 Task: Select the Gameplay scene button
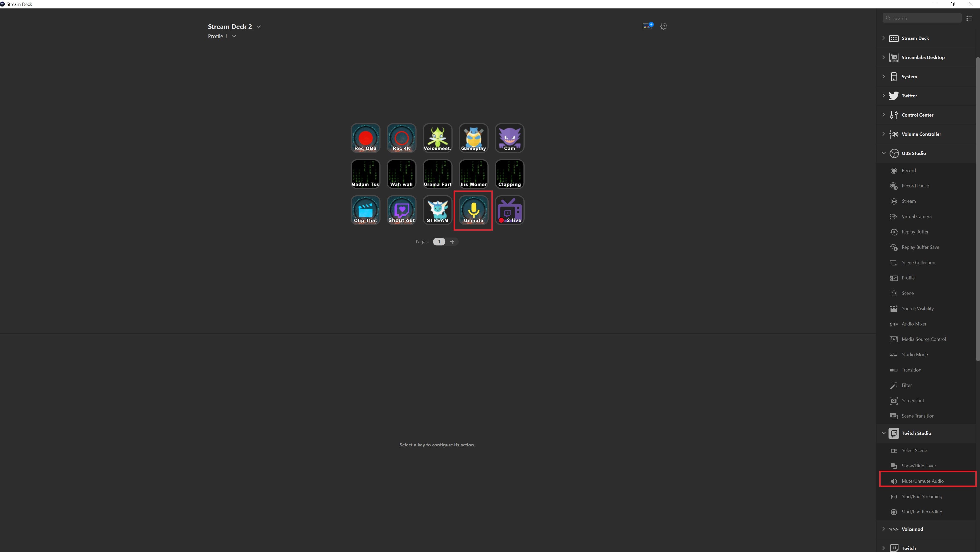click(x=473, y=137)
